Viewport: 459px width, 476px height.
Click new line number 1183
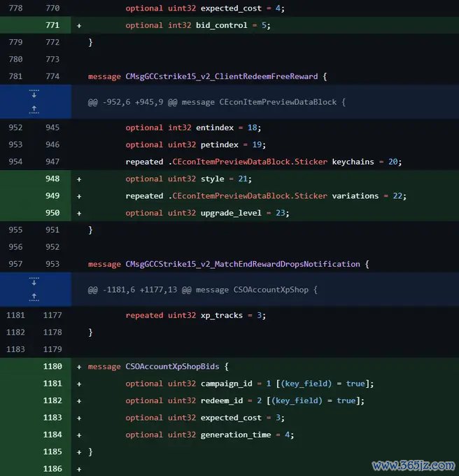[52, 417]
